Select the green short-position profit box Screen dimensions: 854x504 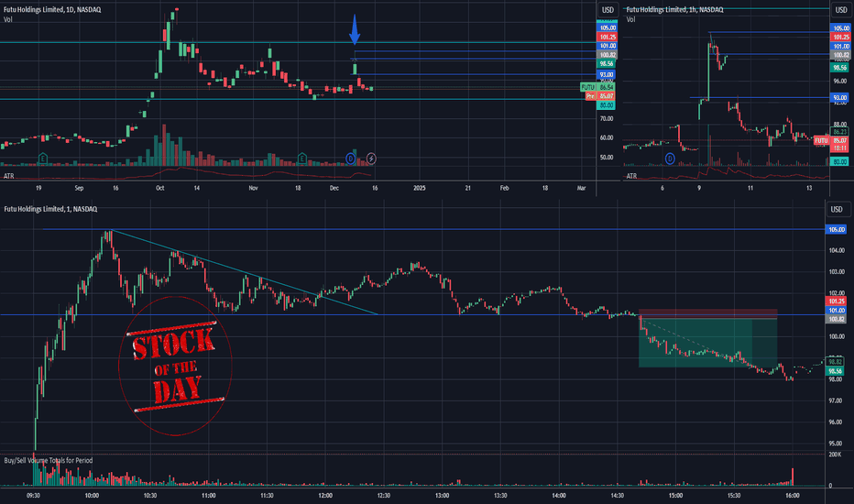708,344
